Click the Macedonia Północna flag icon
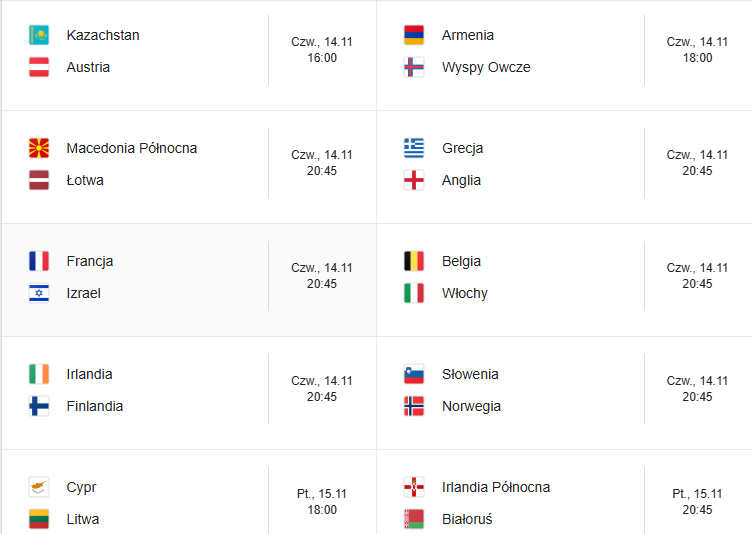This screenshot has width=752, height=534. click(39, 148)
